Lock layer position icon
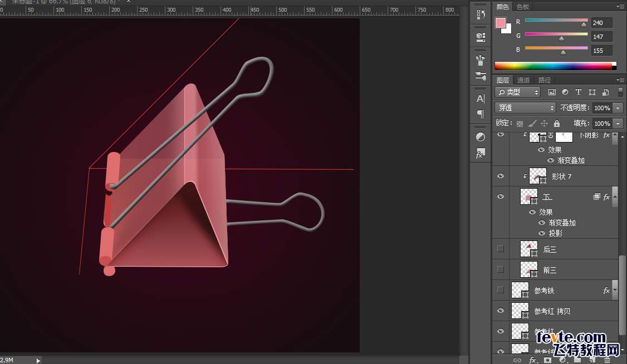Screen dimensions: 627x364 click(544, 124)
